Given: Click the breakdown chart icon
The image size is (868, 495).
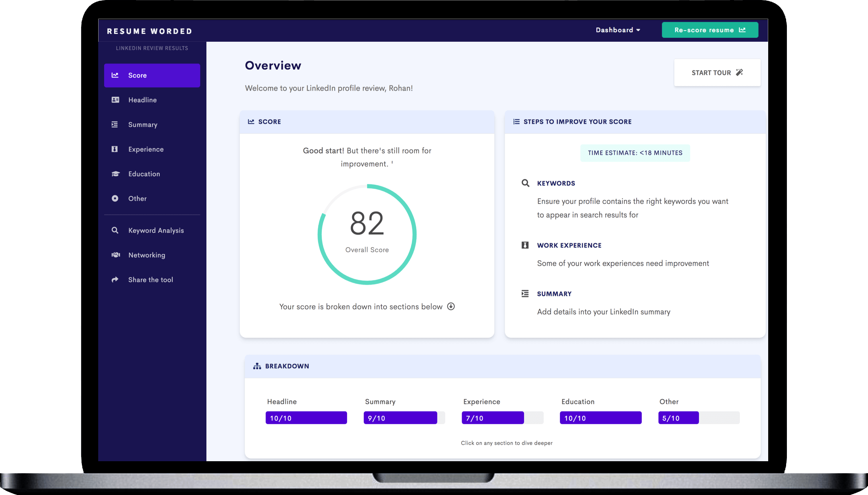Looking at the screenshot, I should click(256, 366).
